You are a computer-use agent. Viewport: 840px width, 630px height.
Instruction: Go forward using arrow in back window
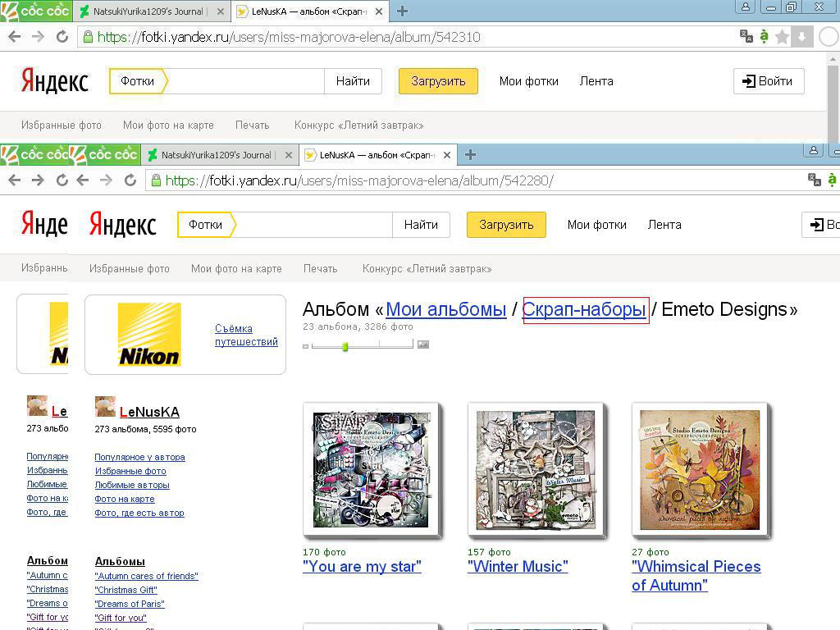pos(38,36)
